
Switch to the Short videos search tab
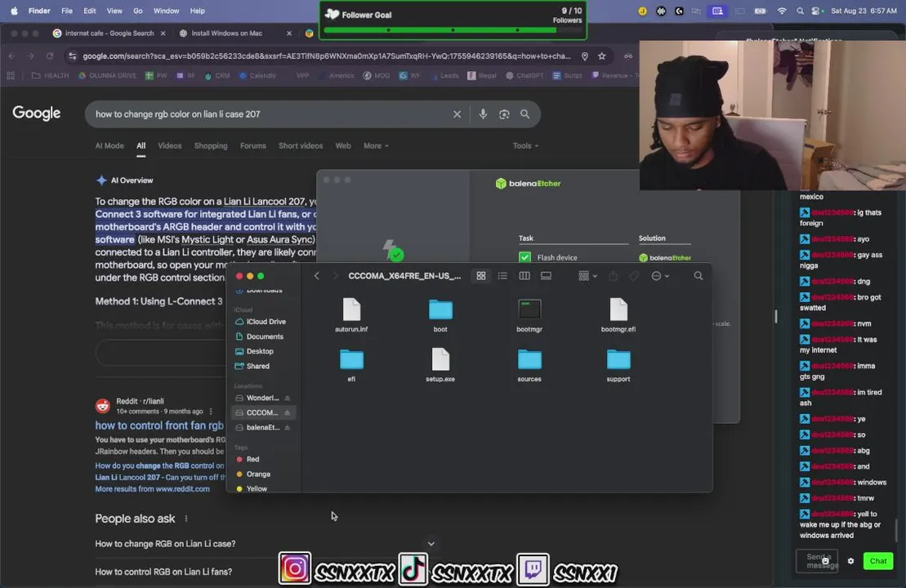[301, 145]
